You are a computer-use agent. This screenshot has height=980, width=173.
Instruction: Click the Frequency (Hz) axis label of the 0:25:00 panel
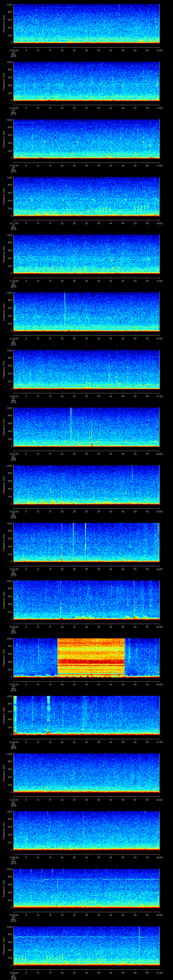point(4,657)
